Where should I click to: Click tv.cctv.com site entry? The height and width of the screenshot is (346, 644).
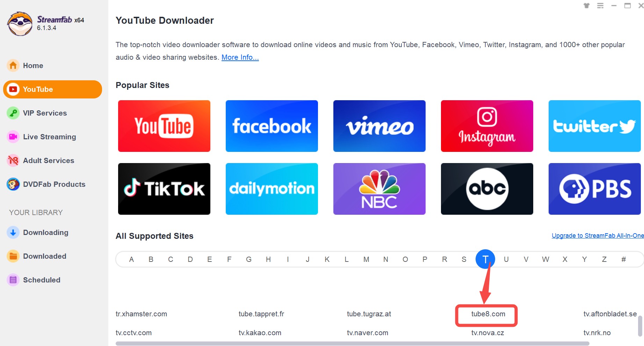[133, 333]
